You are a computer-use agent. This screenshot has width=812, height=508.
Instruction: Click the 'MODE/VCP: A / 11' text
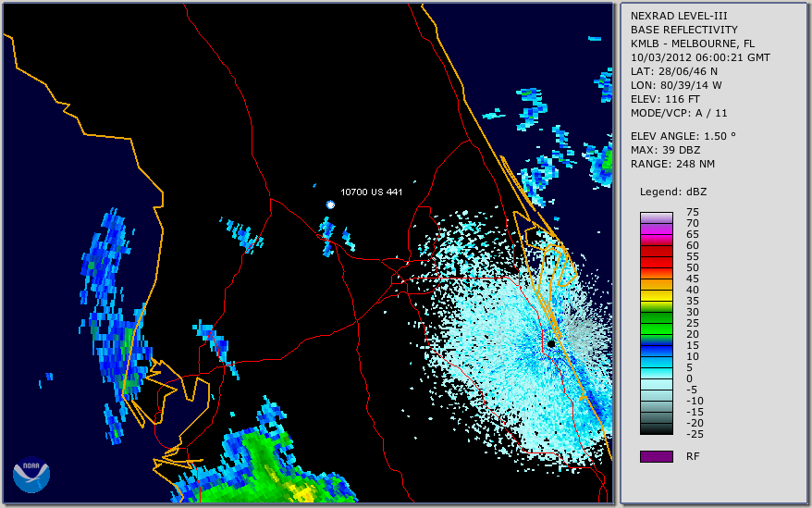[x=679, y=113]
